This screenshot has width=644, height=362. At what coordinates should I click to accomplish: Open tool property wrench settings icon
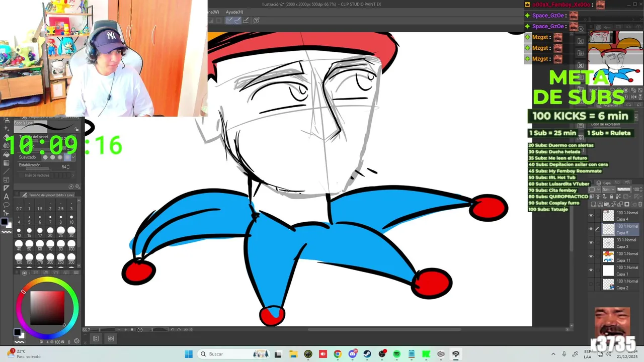tap(77, 187)
